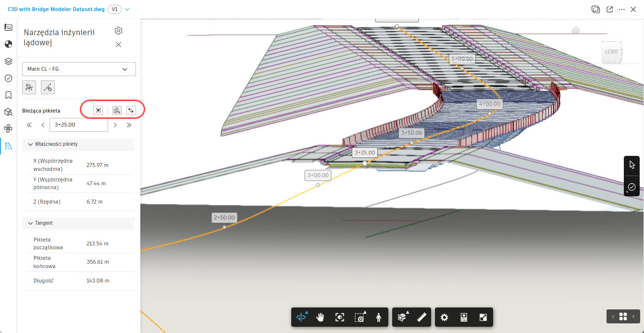Image resolution: width=644 pixels, height=333 pixels.
Task: Toggle full screen mode in toolbar
Action: click(483, 318)
